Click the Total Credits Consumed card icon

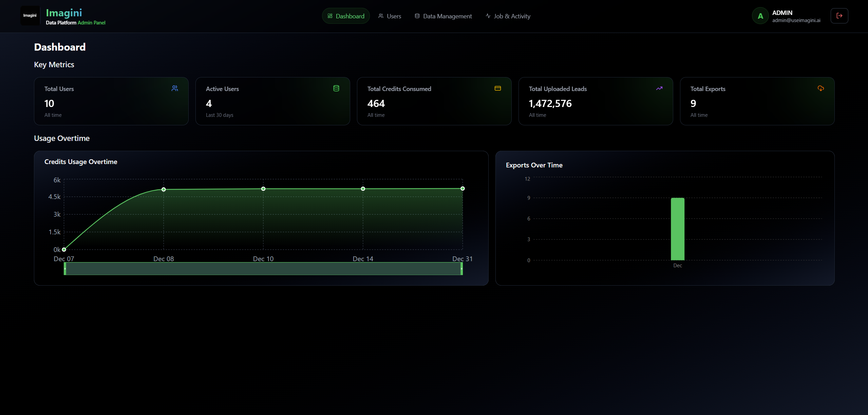coord(497,88)
